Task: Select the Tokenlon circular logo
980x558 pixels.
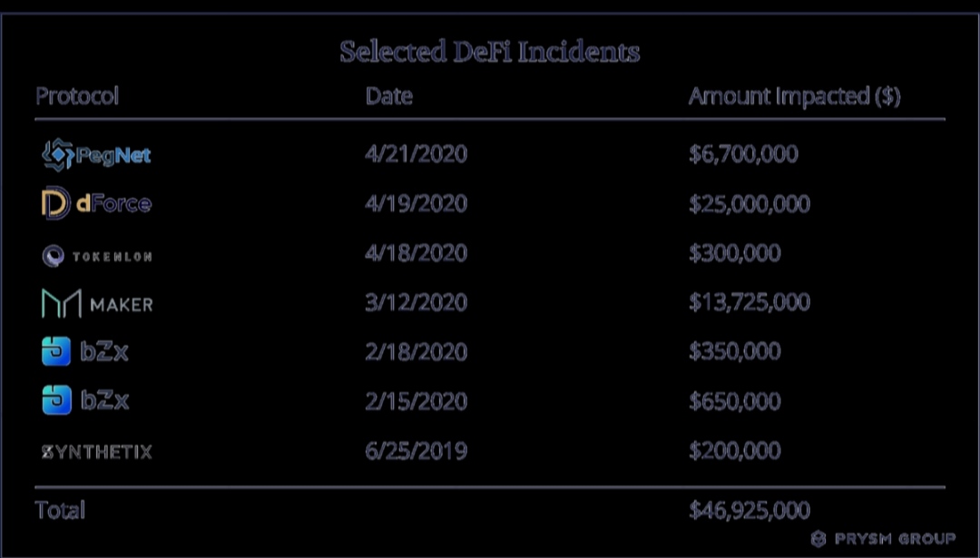Action: coord(54,256)
